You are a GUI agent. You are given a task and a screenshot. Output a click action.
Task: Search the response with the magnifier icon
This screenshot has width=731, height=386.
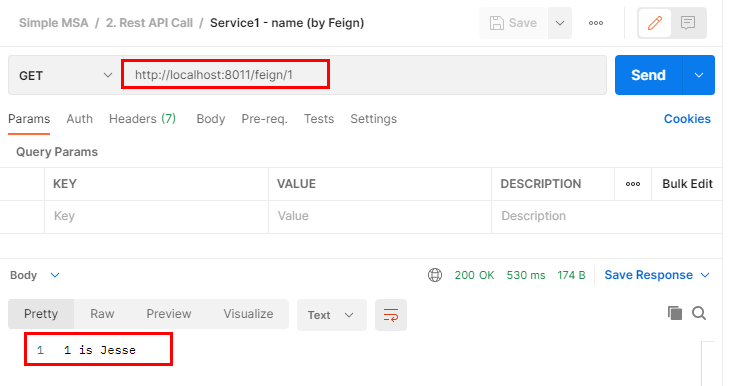tap(699, 313)
